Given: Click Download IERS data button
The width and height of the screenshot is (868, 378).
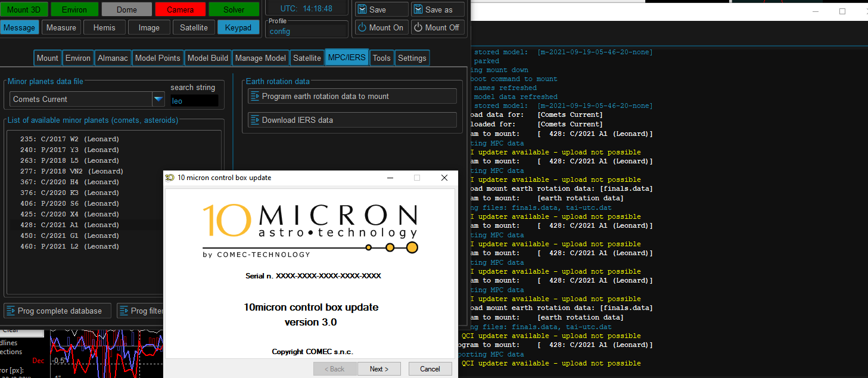Looking at the screenshot, I should pyautogui.click(x=352, y=120).
